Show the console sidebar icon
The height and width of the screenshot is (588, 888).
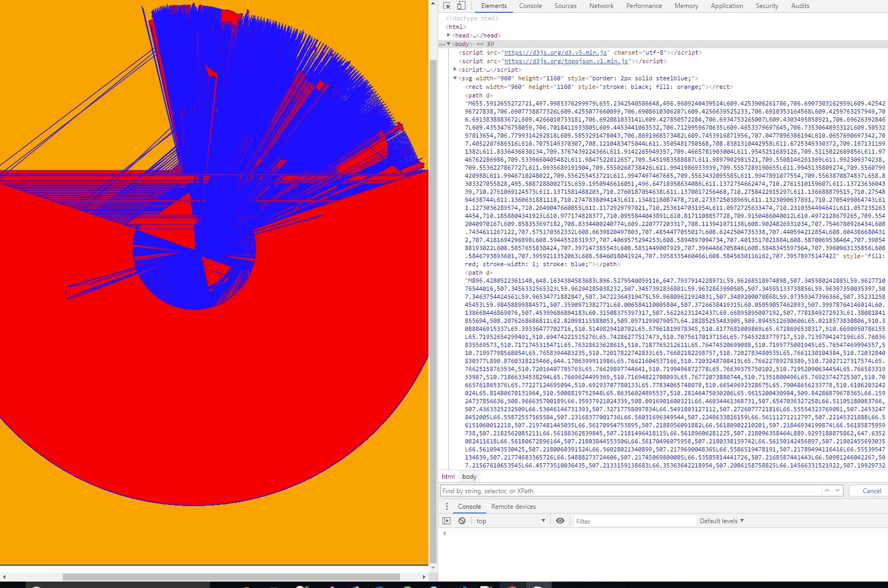pyautogui.click(x=447, y=521)
